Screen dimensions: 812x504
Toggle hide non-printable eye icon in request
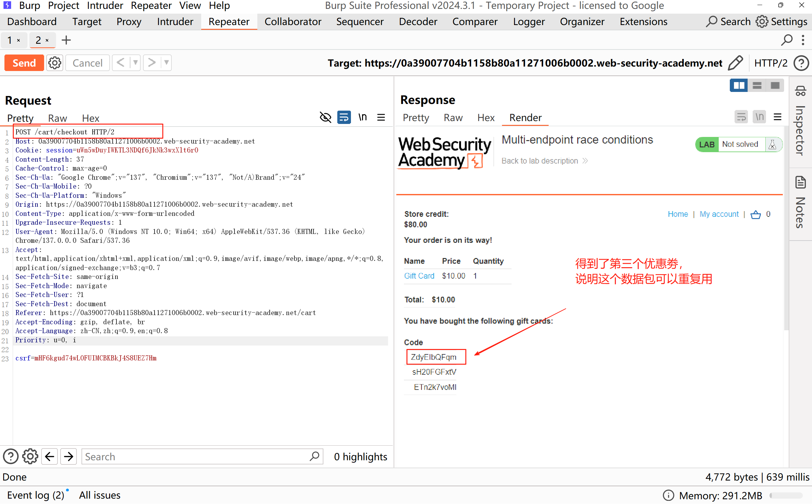325,117
